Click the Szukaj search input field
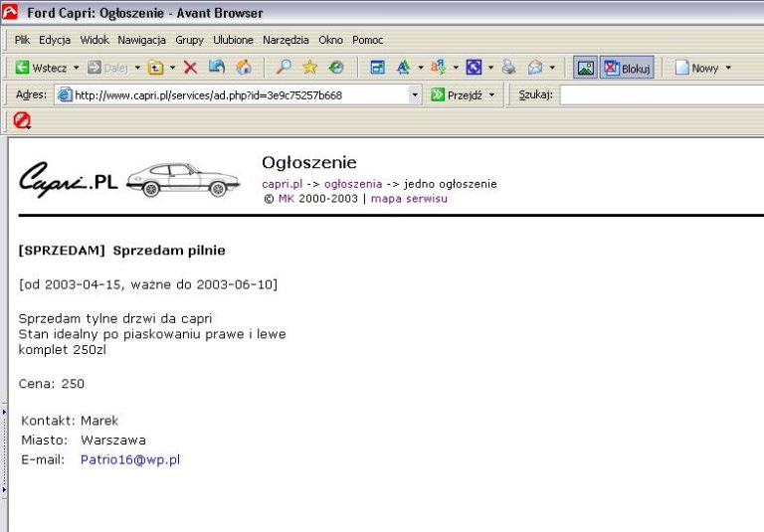The width and height of the screenshot is (764, 532). coord(662,95)
